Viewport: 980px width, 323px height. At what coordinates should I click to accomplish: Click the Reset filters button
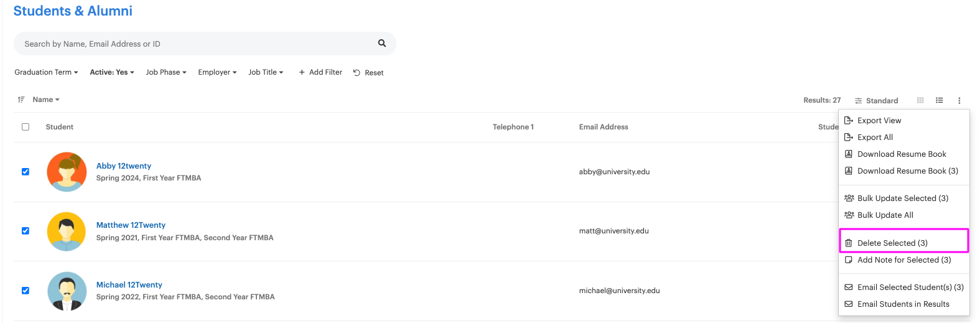tap(368, 73)
